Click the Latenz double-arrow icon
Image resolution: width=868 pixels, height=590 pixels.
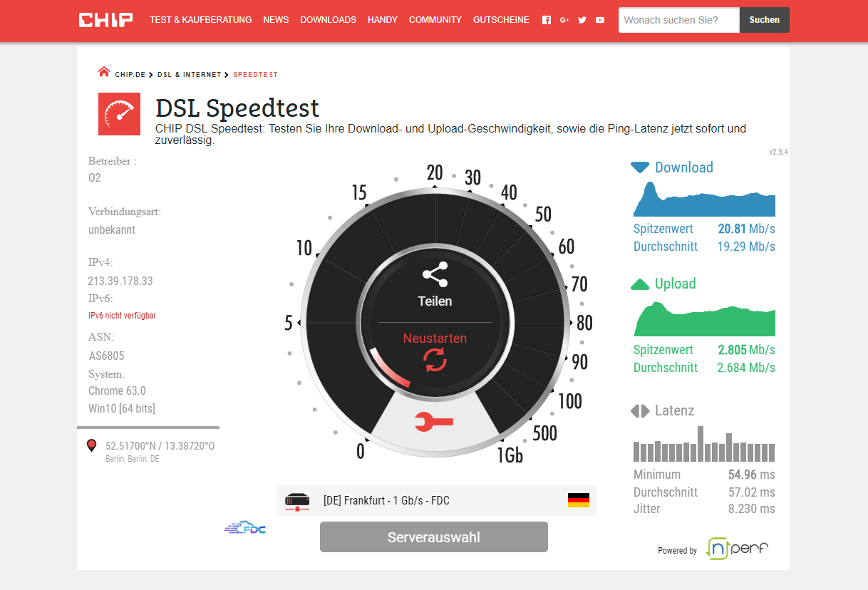tap(640, 411)
